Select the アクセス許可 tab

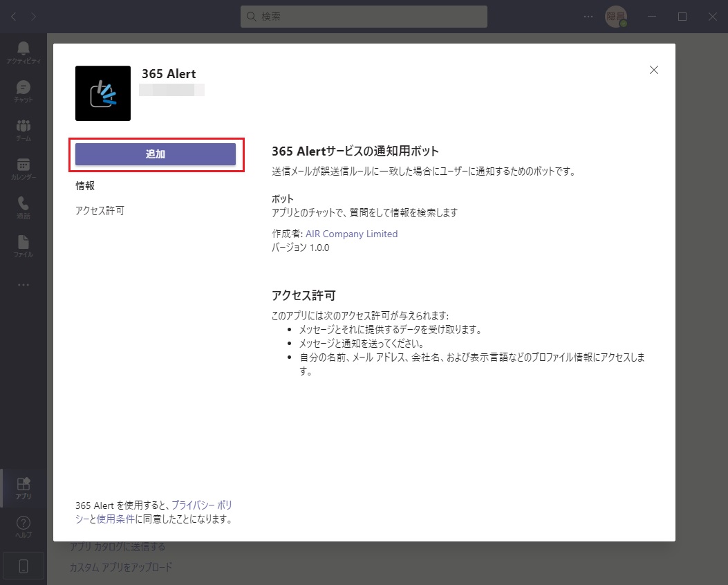[100, 211]
